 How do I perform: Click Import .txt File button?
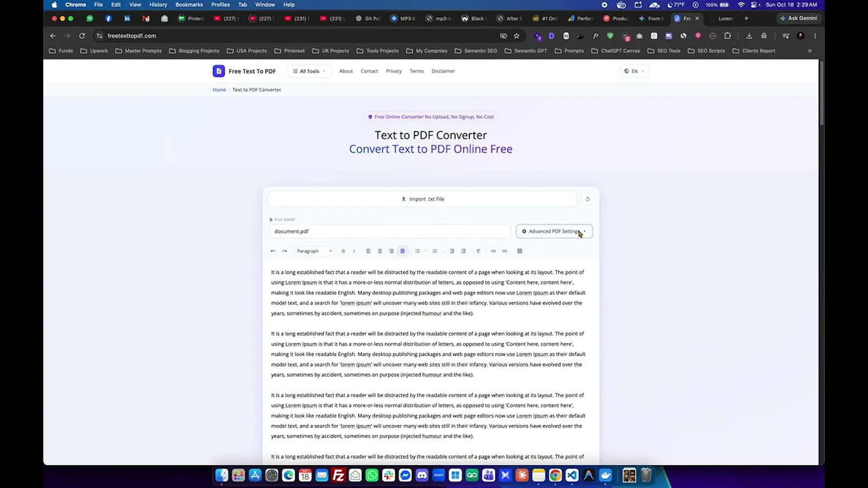(423, 199)
